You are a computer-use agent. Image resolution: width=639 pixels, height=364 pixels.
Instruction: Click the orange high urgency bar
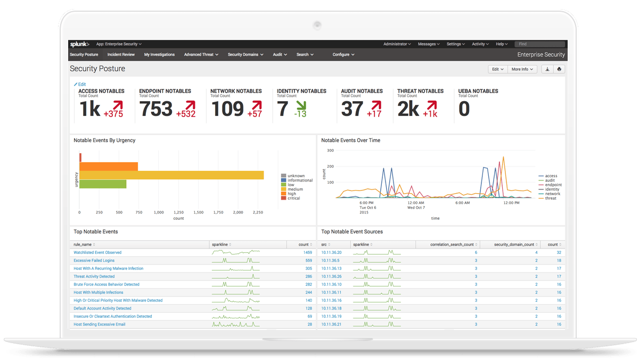[x=109, y=167]
